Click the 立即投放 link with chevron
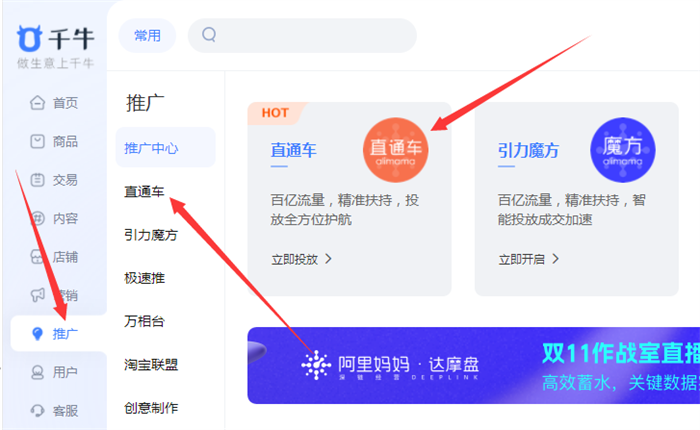 [301, 259]
